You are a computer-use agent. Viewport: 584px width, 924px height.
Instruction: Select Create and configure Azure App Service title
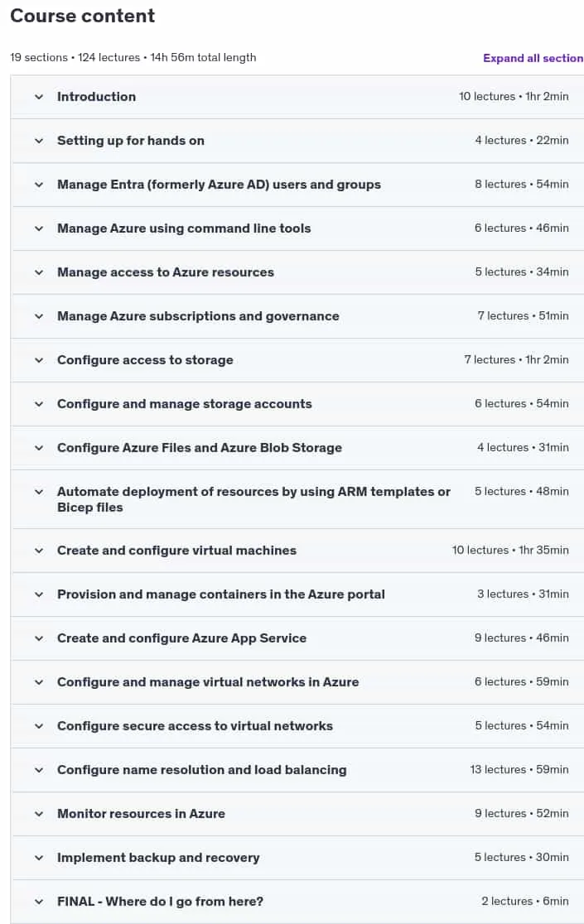pyautogui.click(x=181, y=638)
